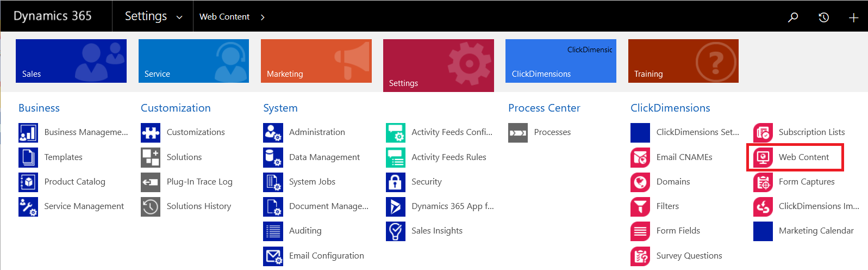The image size is (868, 270).
Task: Open the Customizations link
Action: (196, 132)
